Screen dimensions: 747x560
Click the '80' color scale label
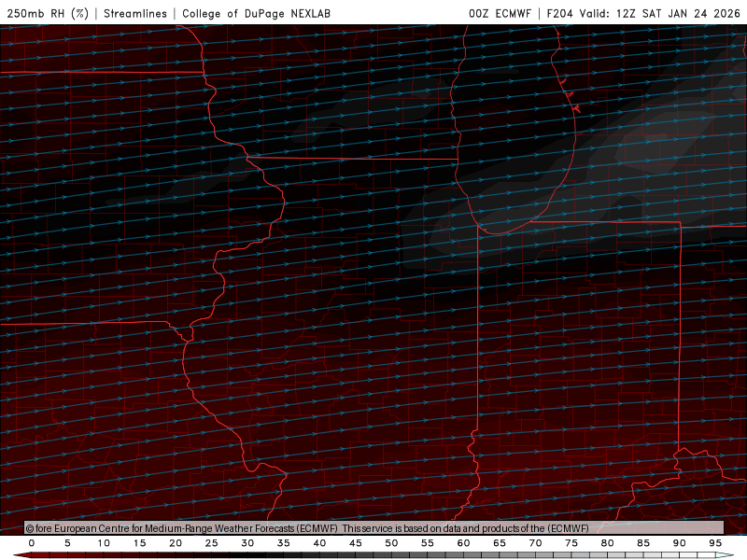click(x=608, y=543)
